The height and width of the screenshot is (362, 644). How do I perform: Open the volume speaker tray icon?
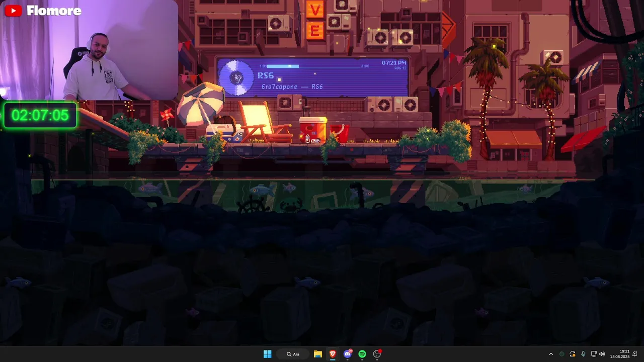click(x=602, y=354)
